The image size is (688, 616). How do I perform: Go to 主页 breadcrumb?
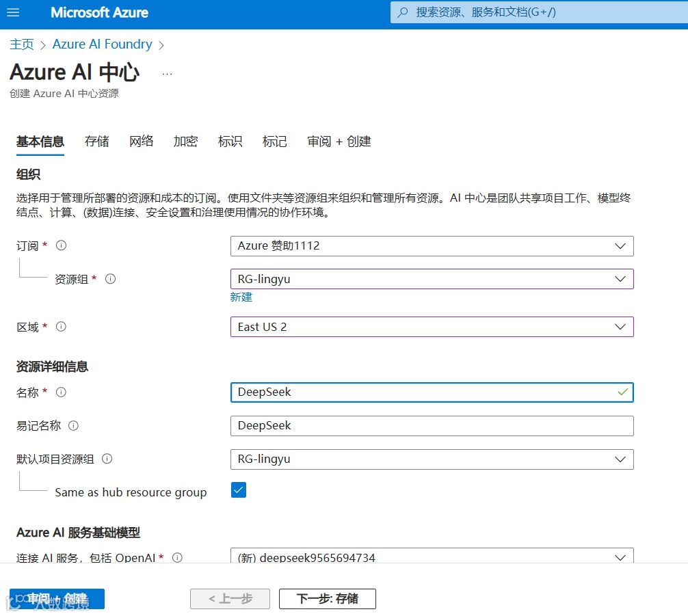pos(22,44)
